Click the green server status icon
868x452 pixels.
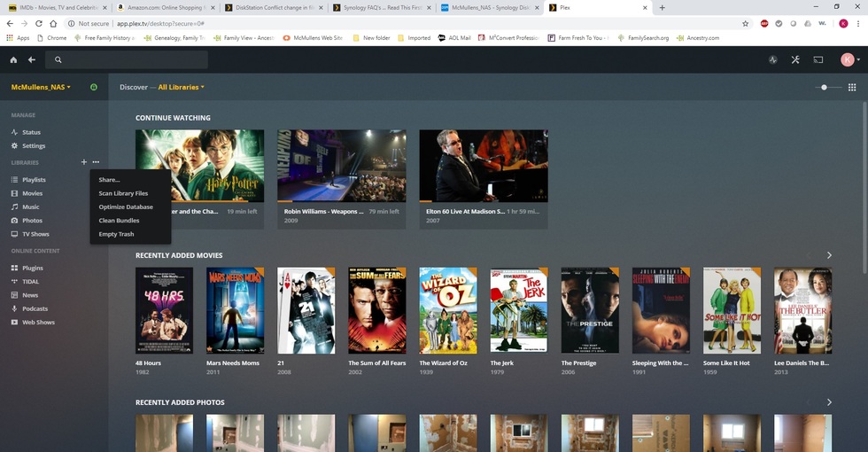[x=94, y=87]
